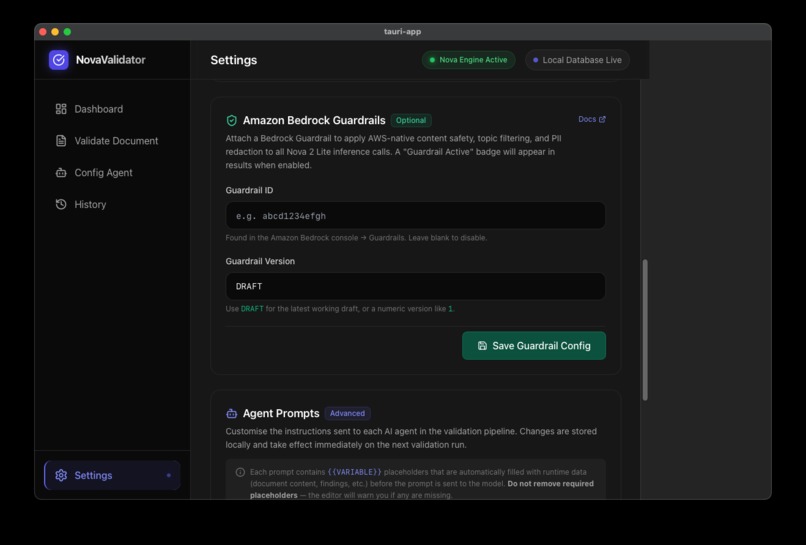Click the yellow window minimize button
This screenshot has width=806, height=545.
click(x=55, y=32)
